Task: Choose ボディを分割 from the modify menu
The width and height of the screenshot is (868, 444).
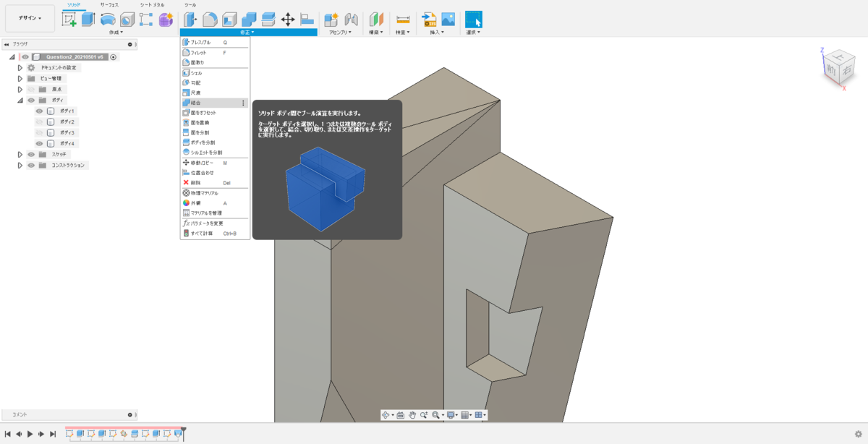Action: point(215,142)
